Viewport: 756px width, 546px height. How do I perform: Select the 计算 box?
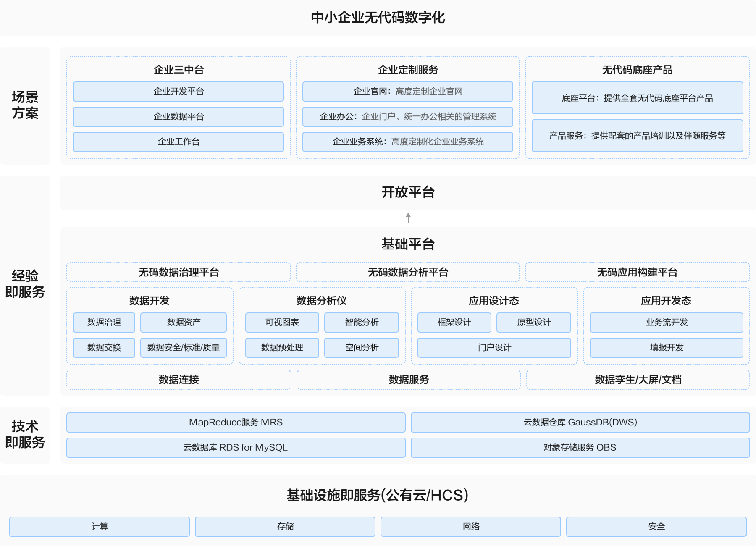click(100, 527)
